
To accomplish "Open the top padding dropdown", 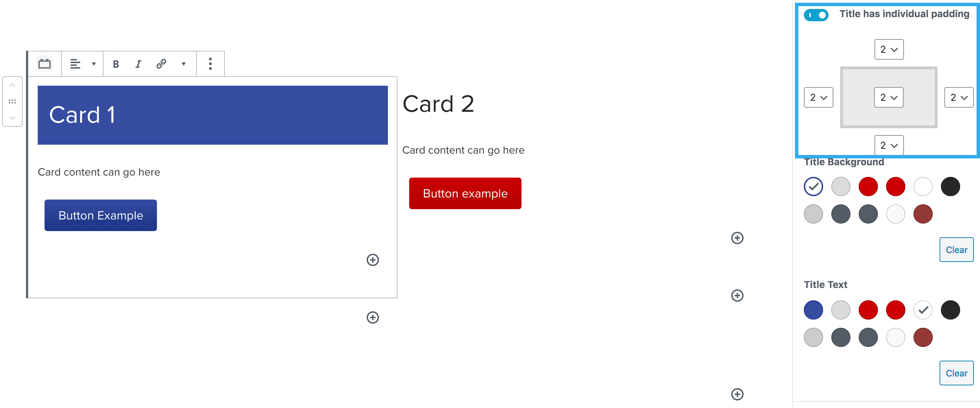I will (889, 49).
